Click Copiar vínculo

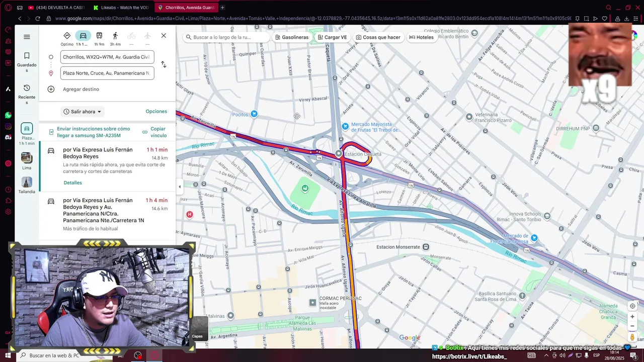click(154, 132)
